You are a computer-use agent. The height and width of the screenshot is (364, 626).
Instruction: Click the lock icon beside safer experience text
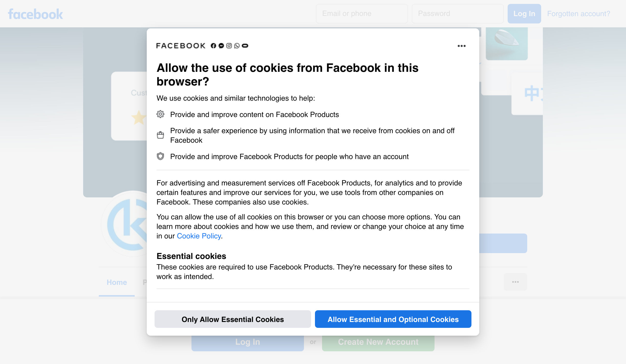click(160, 135)
